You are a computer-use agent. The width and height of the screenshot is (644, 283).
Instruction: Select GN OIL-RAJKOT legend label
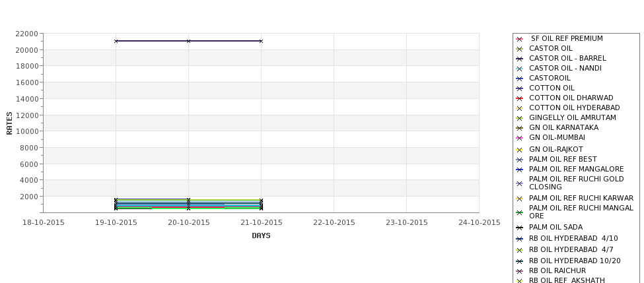[x=555, y=149]
